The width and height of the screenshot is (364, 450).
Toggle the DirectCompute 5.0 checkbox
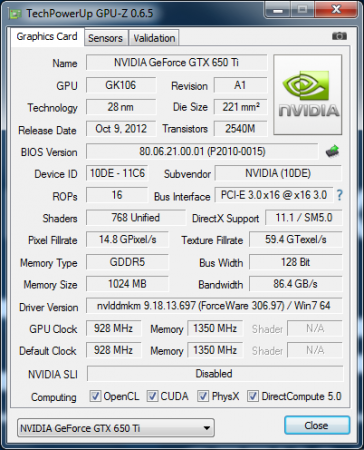point(252,396)
